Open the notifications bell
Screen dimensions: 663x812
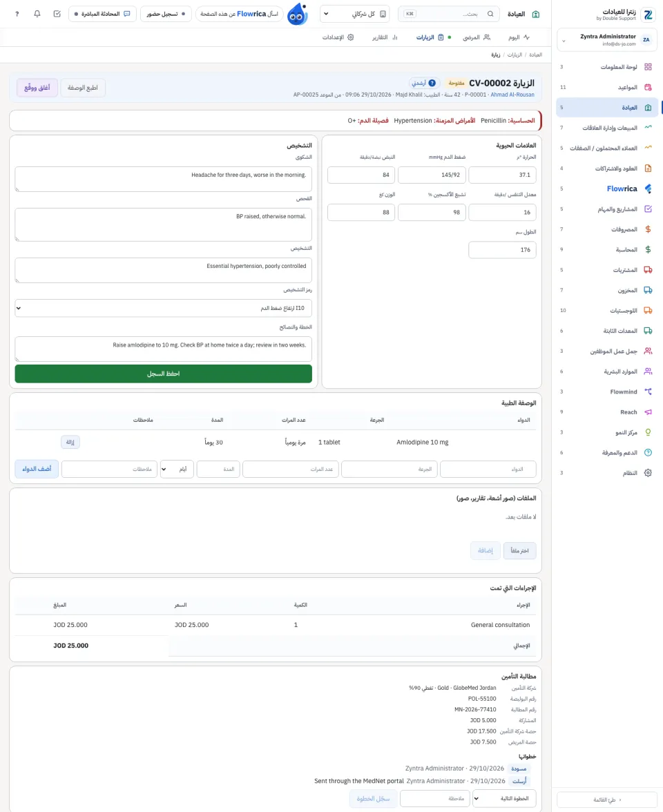(37, 14)
